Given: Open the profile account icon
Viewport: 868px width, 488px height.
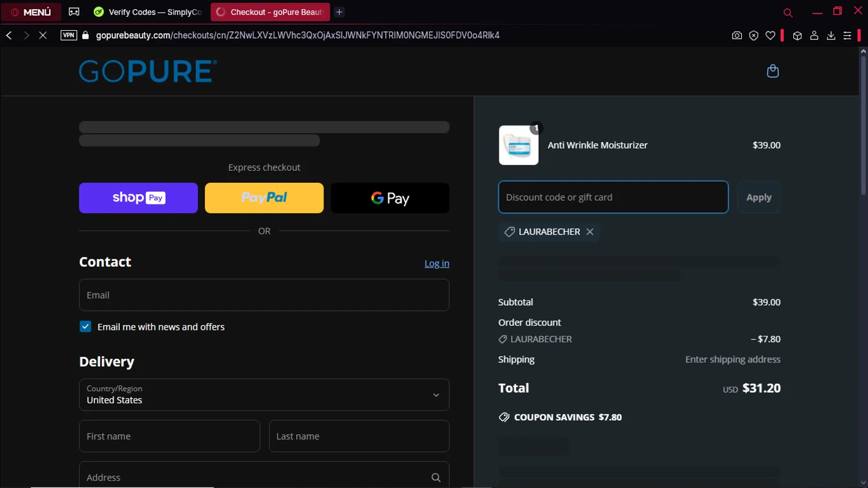Looking at the screenshot, I should point(814,35).
